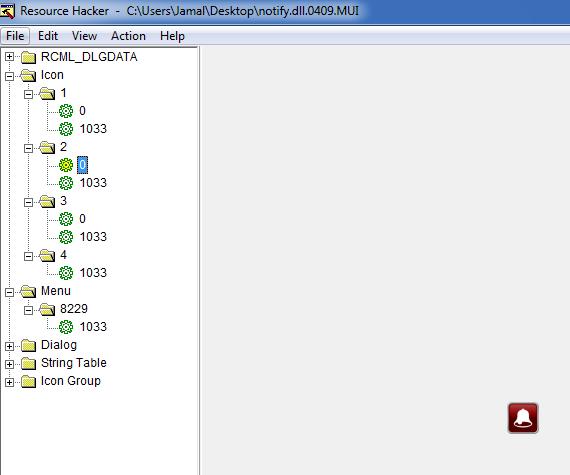The width and height of the screenshot is (570, 475).
Task: Click the red bell icon preview
Action: tap(523, 418)
